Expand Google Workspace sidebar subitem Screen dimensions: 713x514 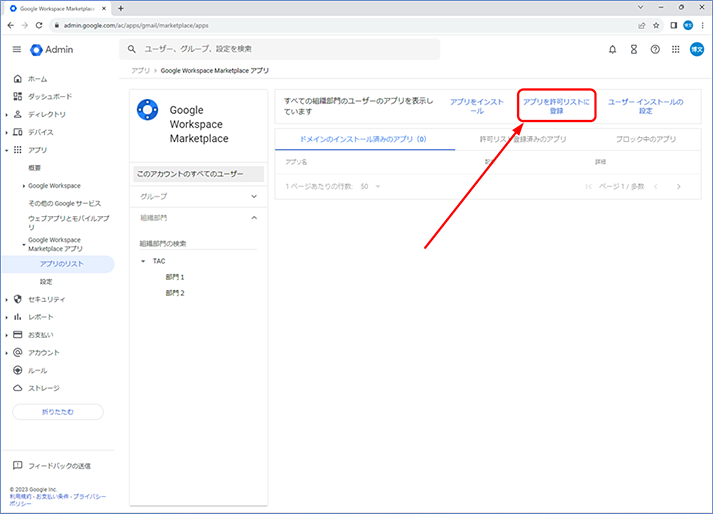24,186
